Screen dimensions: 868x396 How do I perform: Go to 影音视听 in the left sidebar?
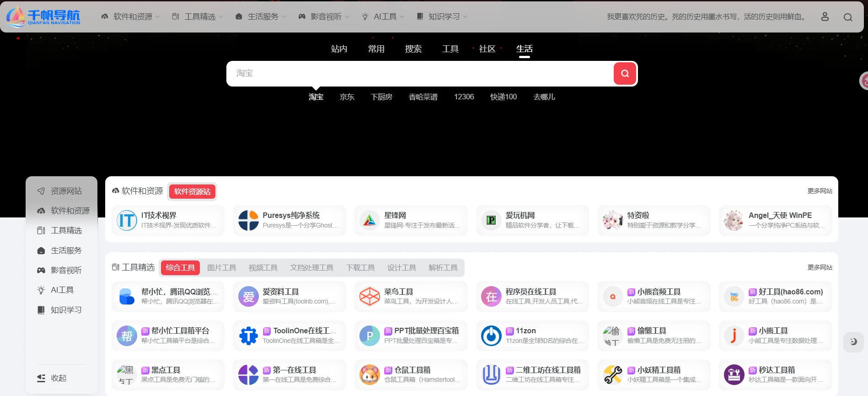click(66, 271)
